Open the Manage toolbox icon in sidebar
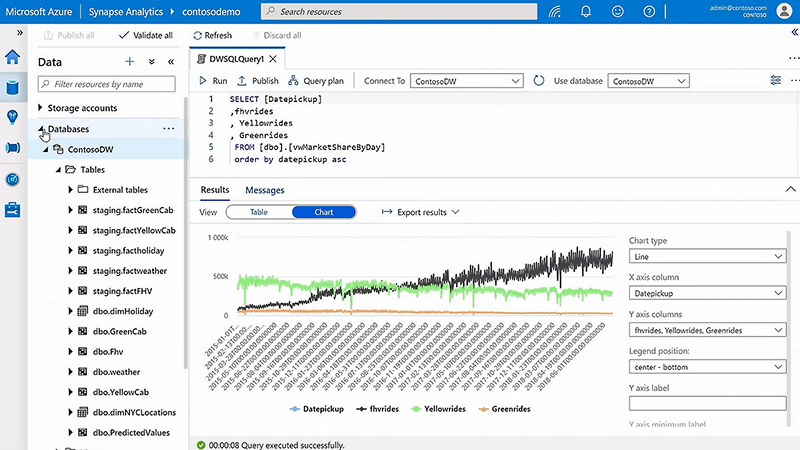Viewport: 800px width, 450px height. (x=13, y=209)
